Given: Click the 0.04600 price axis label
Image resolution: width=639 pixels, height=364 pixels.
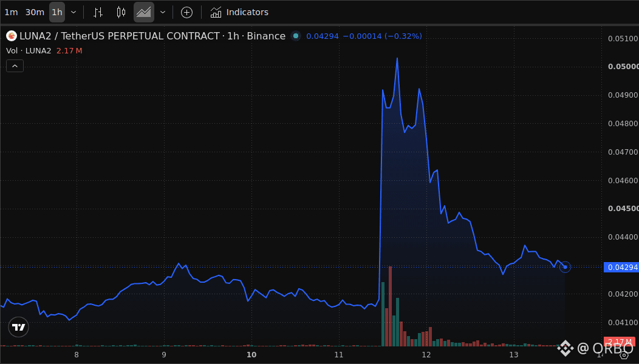Looking at the screenshot, I should [623, 180].
